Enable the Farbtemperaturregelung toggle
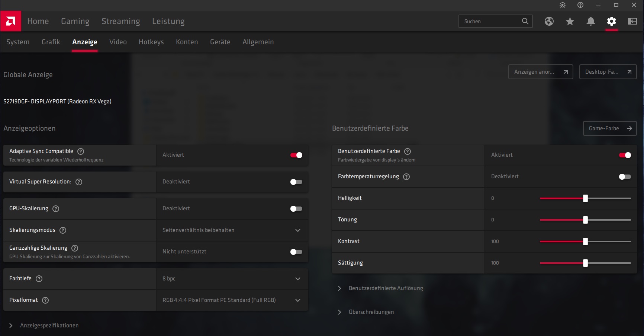Viewport: 644px width, 336px height. (x=625, y=177)
